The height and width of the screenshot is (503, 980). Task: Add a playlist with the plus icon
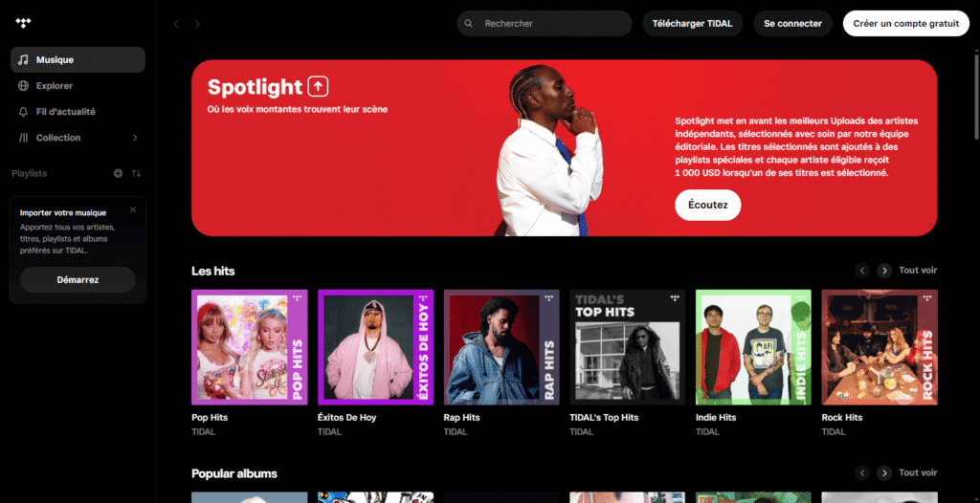click(118, 173)
